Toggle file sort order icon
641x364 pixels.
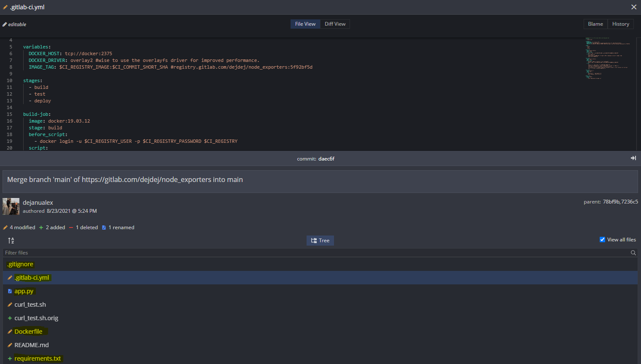(11, 241)
